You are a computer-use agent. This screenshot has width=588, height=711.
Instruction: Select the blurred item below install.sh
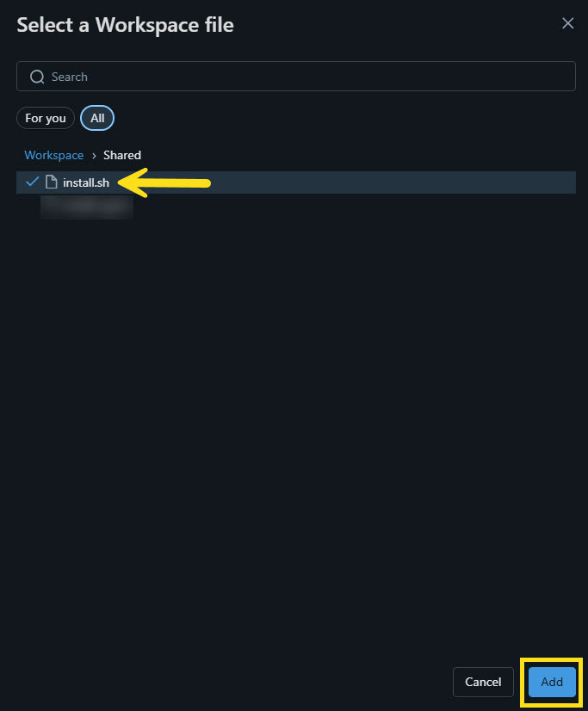(x=86, y=206)
